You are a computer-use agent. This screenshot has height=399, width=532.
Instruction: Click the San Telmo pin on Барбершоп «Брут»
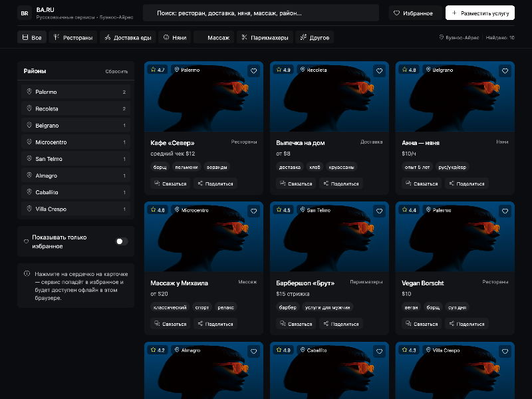pyautogui.click(x=313, y=210)
